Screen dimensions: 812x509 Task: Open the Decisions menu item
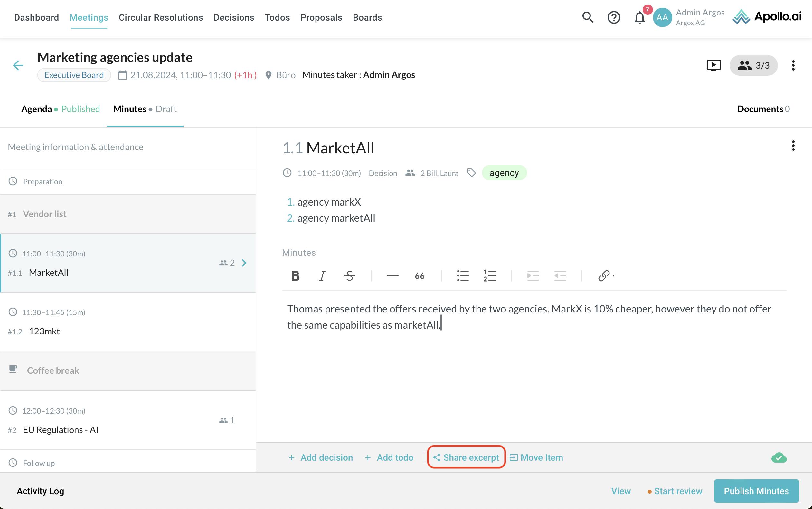[x=234, y=17]
